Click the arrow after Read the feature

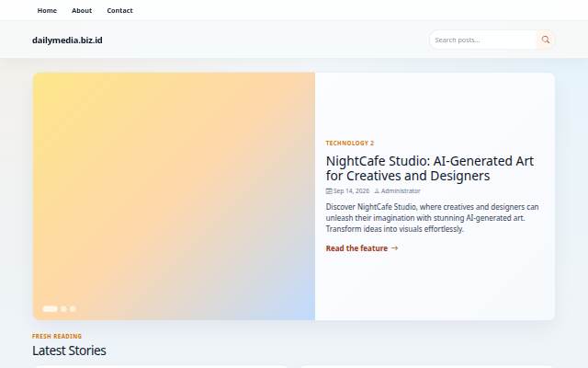pos(394,248)
